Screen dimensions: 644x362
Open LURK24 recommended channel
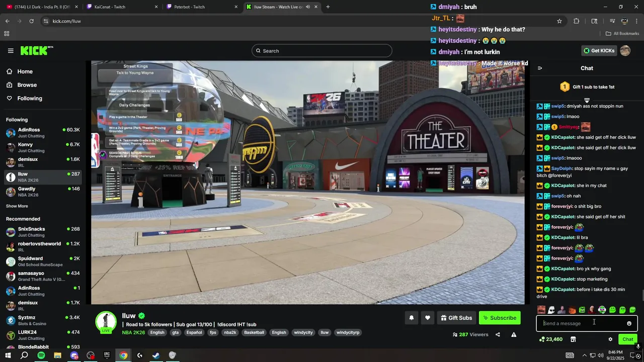click(x=42, y=335)
